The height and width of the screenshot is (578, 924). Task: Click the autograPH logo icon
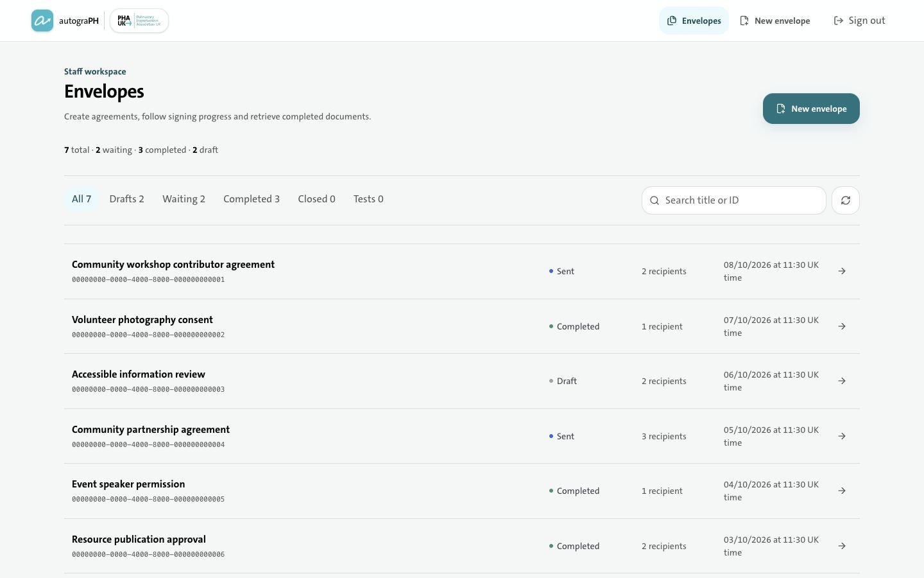coord(42,21)
